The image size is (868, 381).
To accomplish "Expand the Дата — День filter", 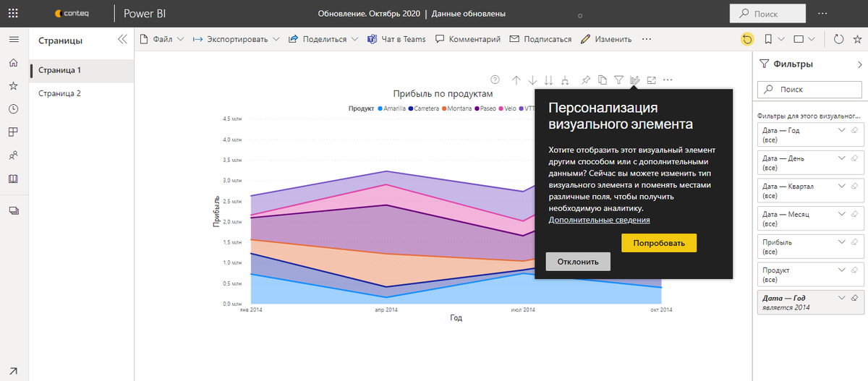I will pos(841,158).
